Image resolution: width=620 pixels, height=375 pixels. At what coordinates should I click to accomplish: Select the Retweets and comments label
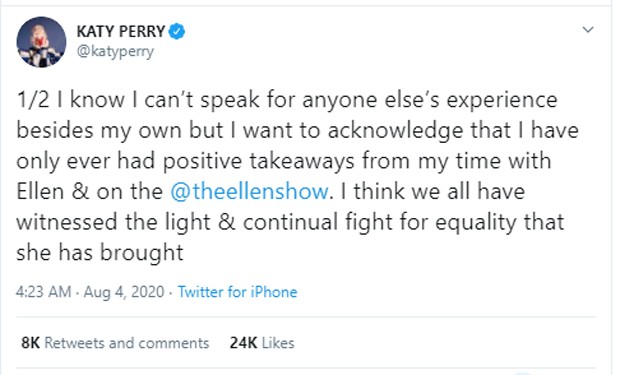click(x=127, y=343)
